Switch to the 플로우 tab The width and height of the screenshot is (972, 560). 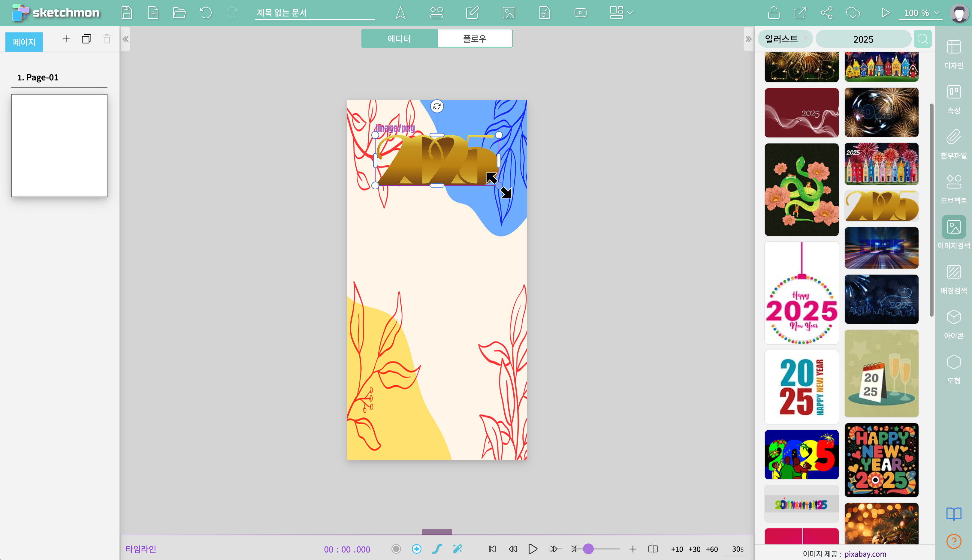(474, 38)
